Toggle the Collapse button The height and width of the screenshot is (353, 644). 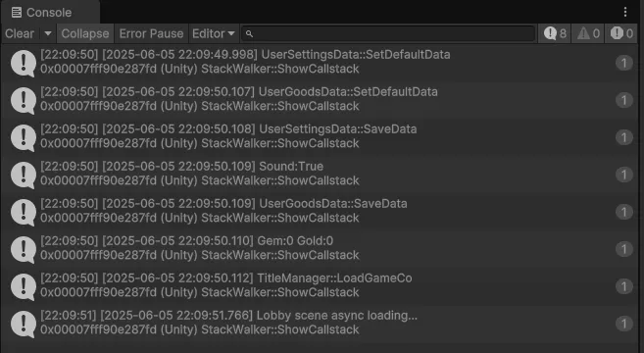(x=85, y=33)
